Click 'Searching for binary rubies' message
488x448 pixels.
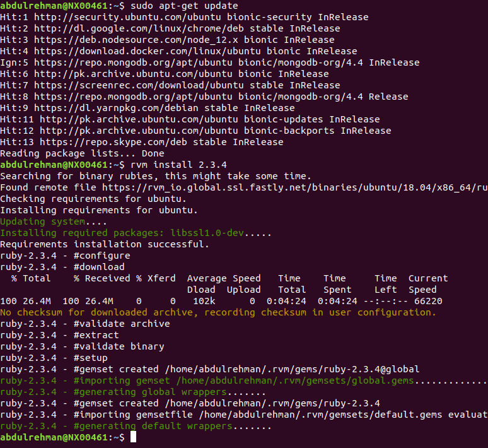pos(156,176)
